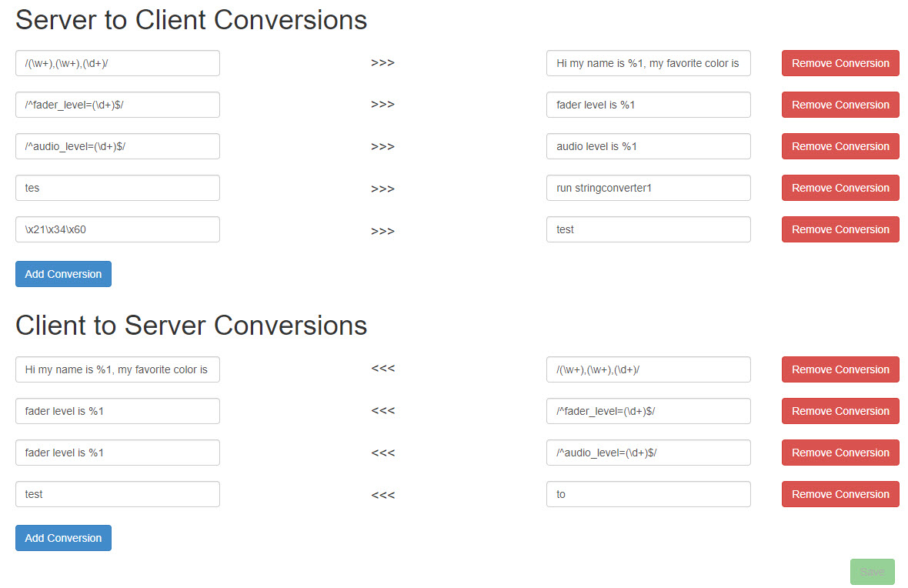The height and width of the screenshot is (588, 908).
Task: Click the "run stringconverter1" output field
Action: tap(648, 188)
